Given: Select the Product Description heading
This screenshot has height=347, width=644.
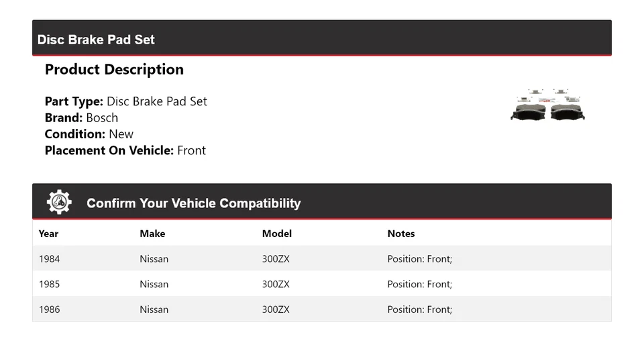Looking at the screenshot, I should click(114, 70).
